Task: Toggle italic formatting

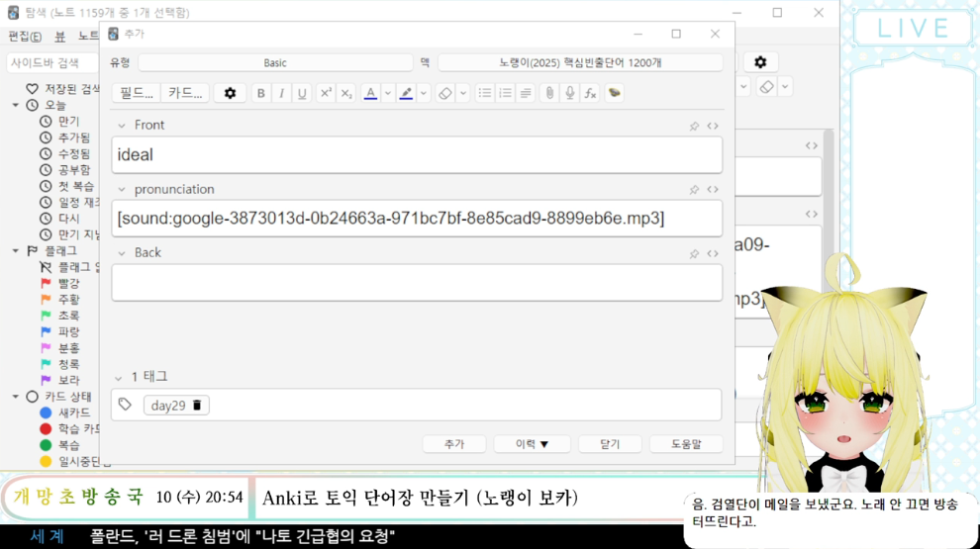Action: click(281, 93)
